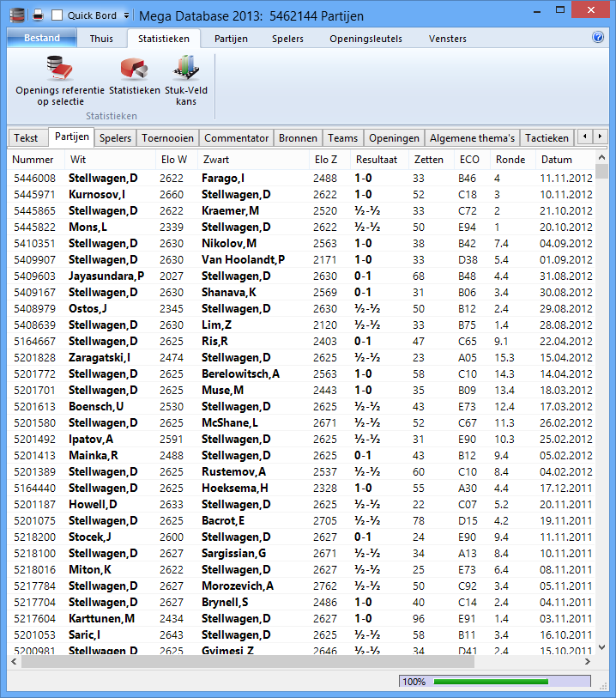616x698 pixels.
Task: Go to the Vensters ribbon tab
Action: pos(448,39)
